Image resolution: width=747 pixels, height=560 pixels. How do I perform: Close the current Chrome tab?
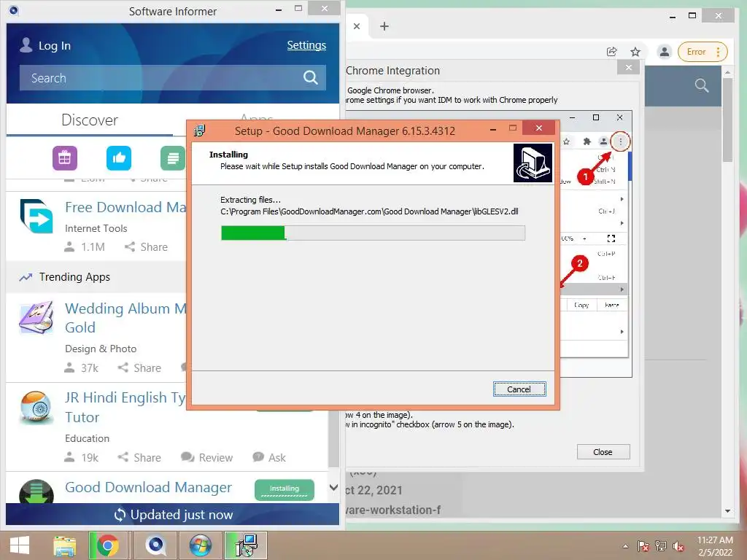[357, 26]
